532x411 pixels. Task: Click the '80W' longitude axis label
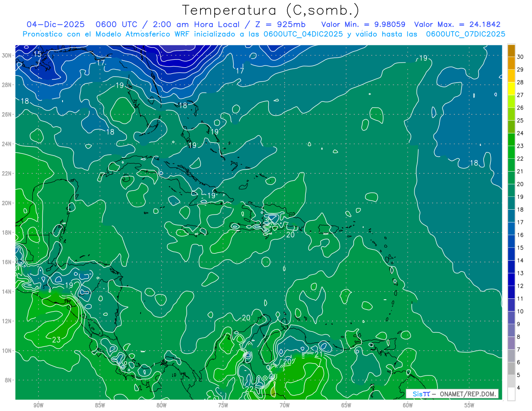pos(161,405)
